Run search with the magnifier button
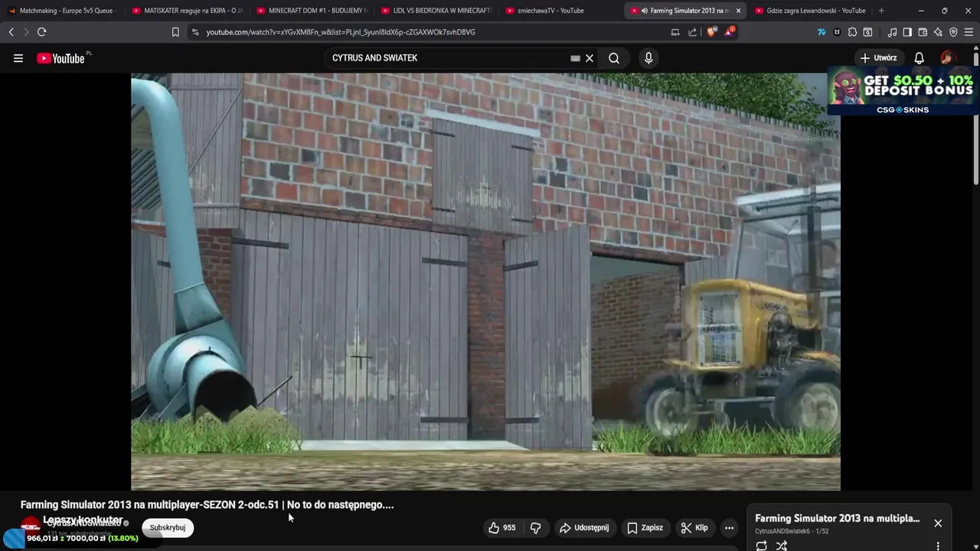 click(x=614, y=58)
